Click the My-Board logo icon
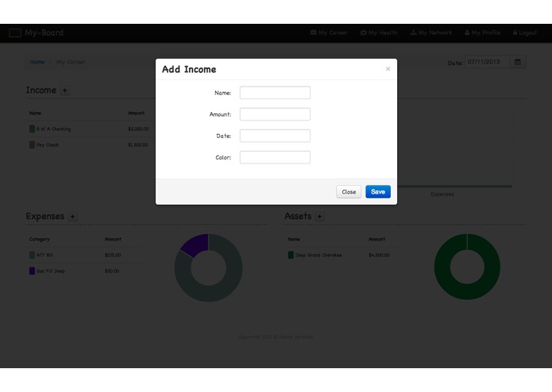 (15, 33)
